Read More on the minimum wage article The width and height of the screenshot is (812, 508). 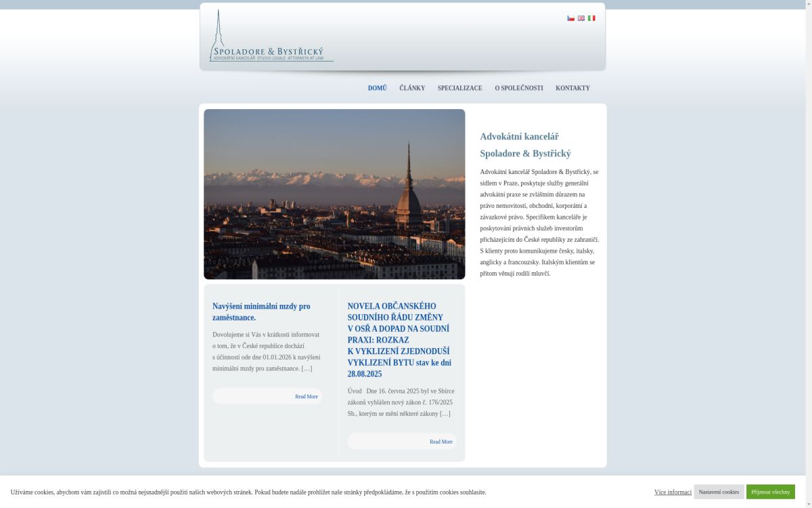click(x=306, y=396)
